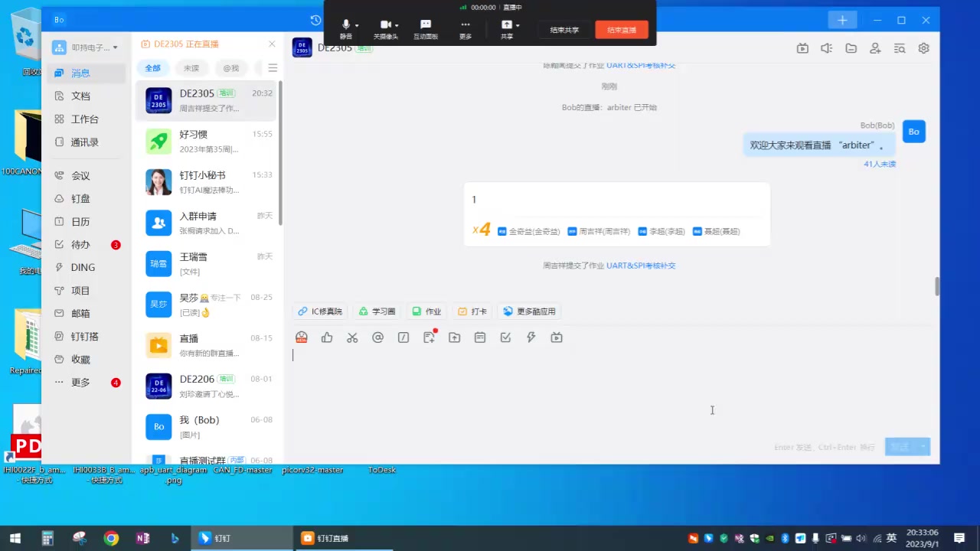Open conversation filter list menu icon
980x551 pixels.
(x=273, y=68)
